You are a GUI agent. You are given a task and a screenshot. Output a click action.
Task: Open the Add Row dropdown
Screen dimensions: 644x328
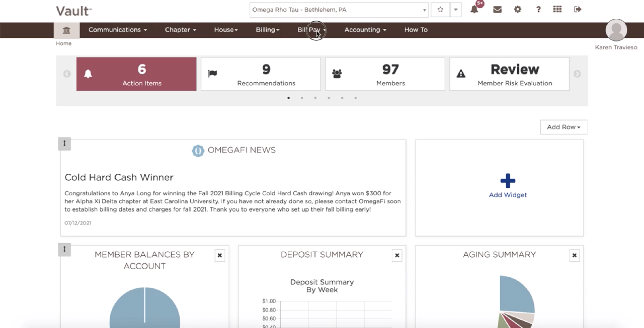(563, 127)
